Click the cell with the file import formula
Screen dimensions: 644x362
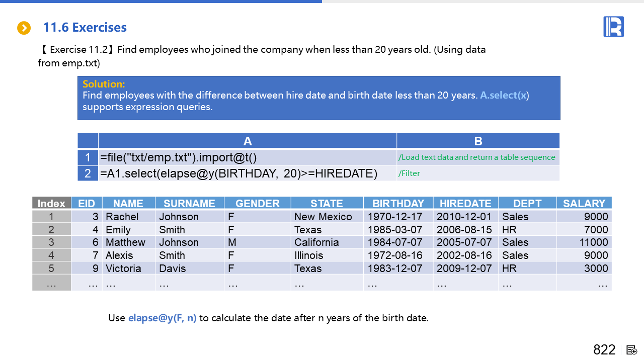247,157
